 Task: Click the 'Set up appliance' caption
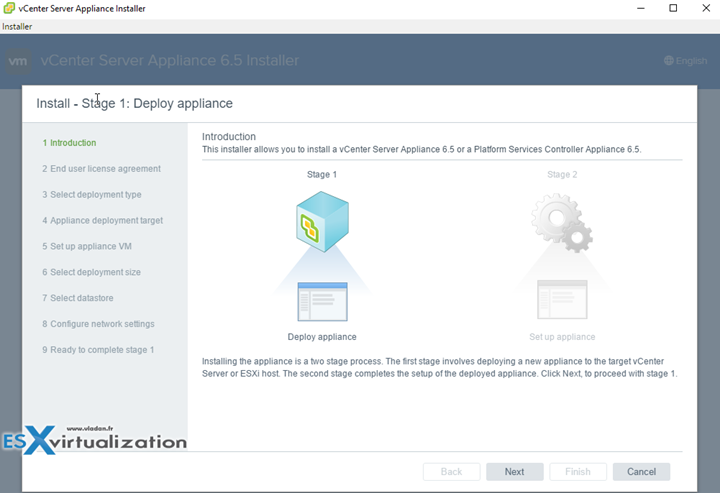pyautogui.click(x=562, y=337)
